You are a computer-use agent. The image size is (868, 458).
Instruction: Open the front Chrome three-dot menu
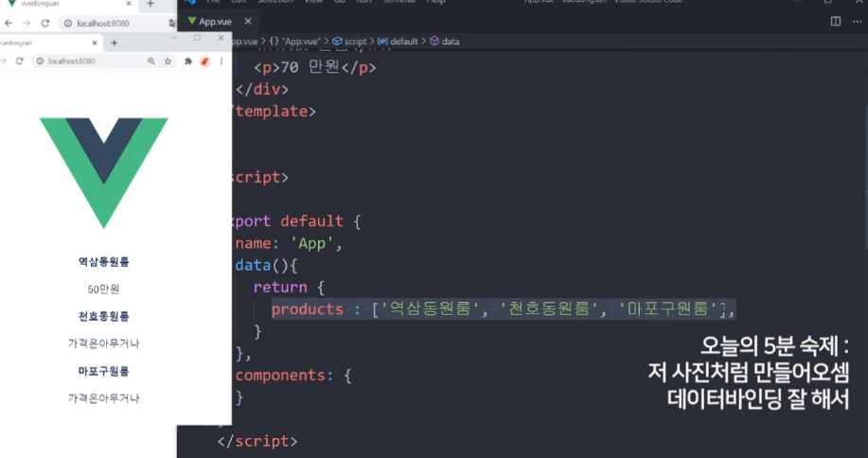[x=221, y=62]
